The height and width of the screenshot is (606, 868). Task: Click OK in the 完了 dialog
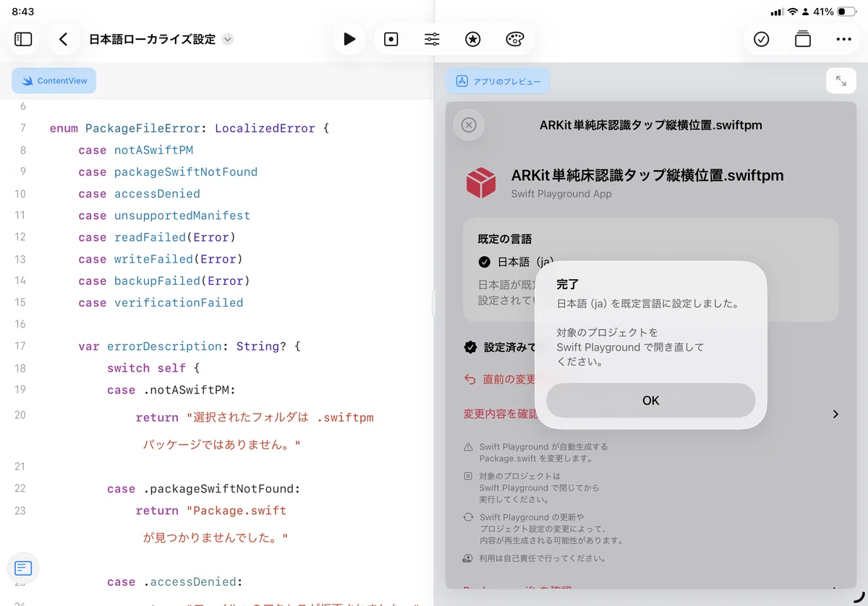coord(651,401)
